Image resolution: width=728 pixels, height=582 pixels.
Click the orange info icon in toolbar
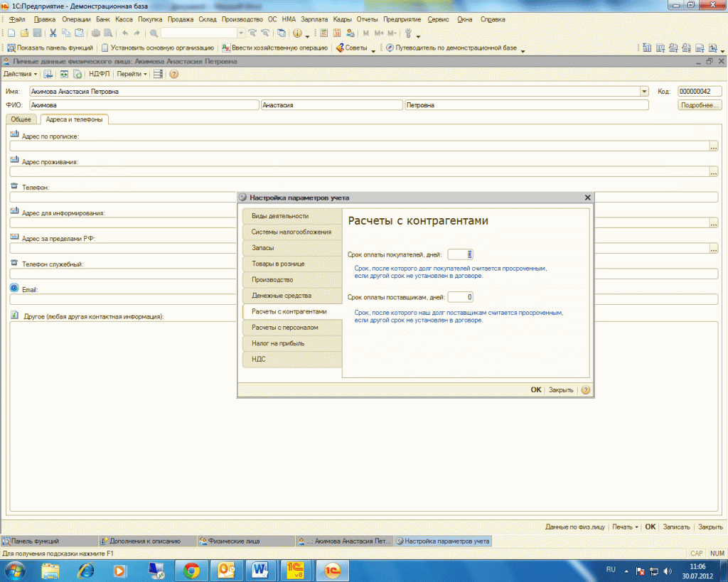(297, 33)
